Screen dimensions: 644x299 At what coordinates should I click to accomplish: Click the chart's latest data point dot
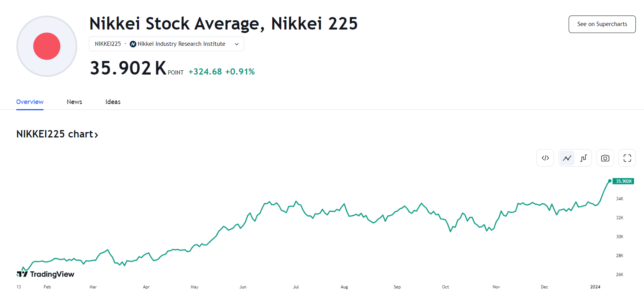pos(609,181)
